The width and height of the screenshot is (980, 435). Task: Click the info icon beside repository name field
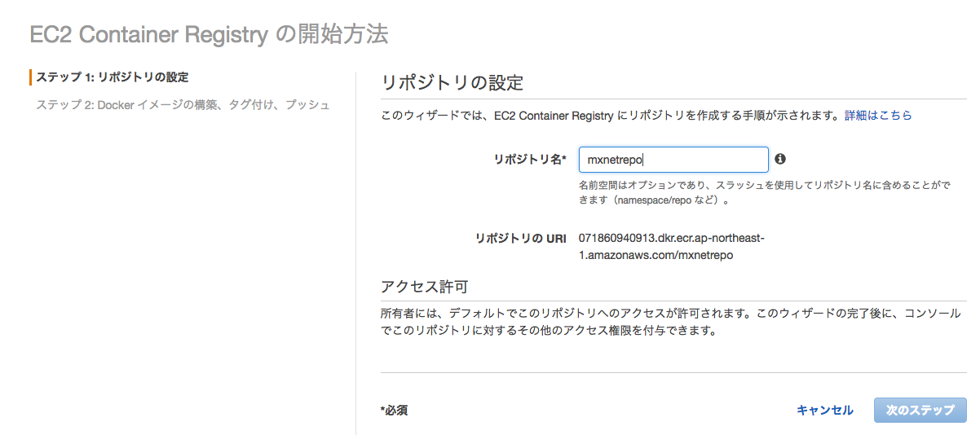780,159
